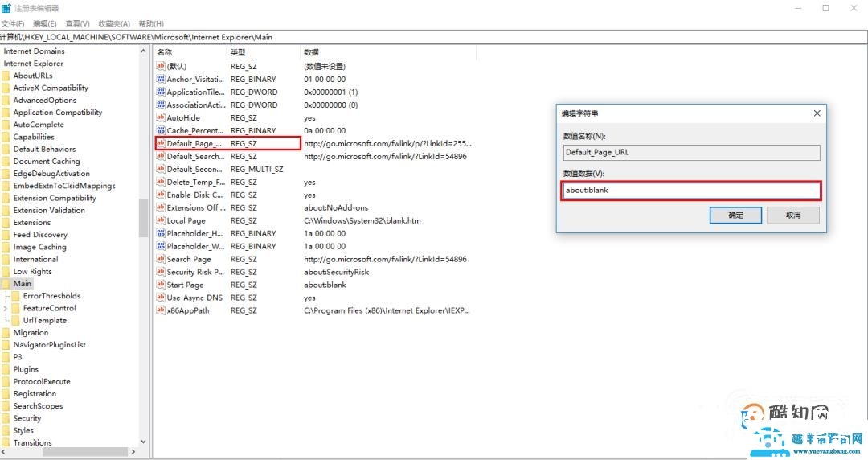The height and width of the screenshot is (460, 868).
Task: Close the 编辑字符串 dialog
Action: point(817,113)
